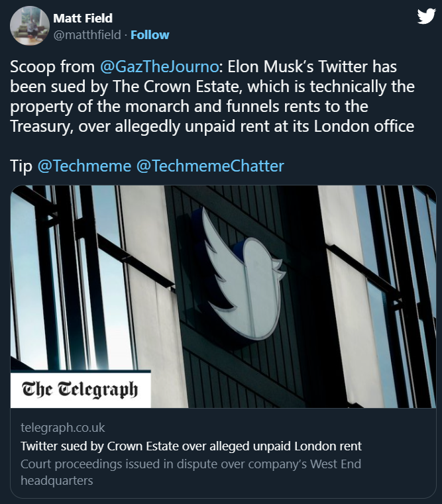Image resolution: width=442 pixels, height=504 pixels.
Task: Click the Twitter bird logo in the corner
Action: 426,17
